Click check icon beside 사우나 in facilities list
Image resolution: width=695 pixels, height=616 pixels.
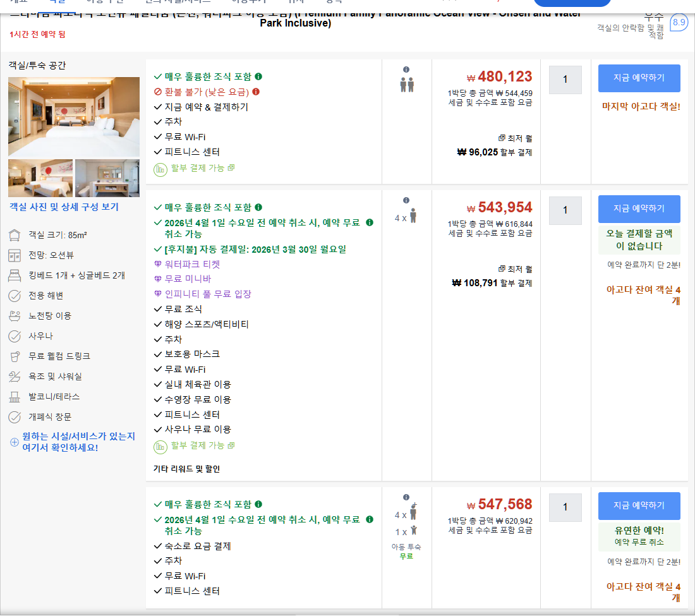pyautogui.click(x=15, y=336)
